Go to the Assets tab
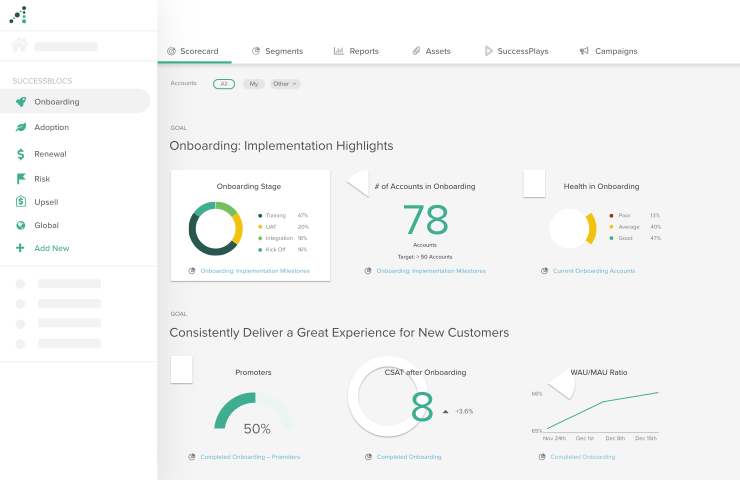 coord(432,51)
